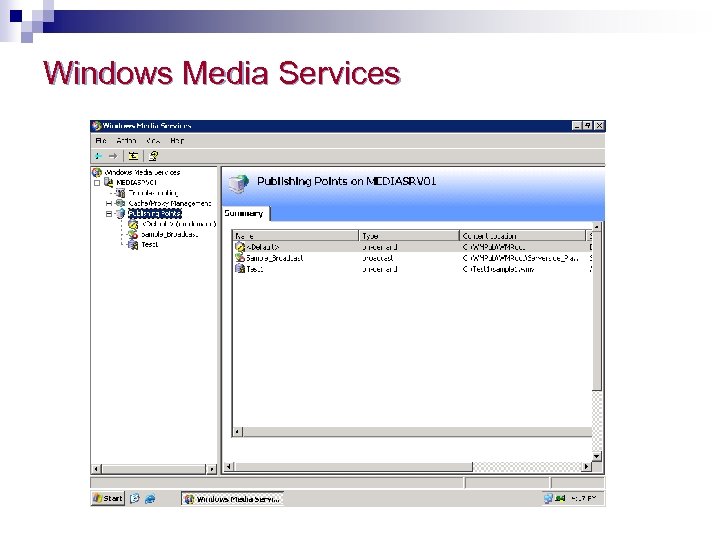Select Test1 in the tree

[x=150, y=245]
